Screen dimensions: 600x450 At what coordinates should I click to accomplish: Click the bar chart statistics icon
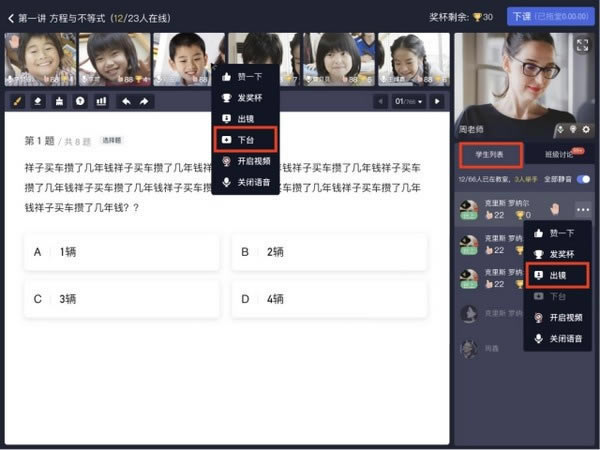(101, 101)
